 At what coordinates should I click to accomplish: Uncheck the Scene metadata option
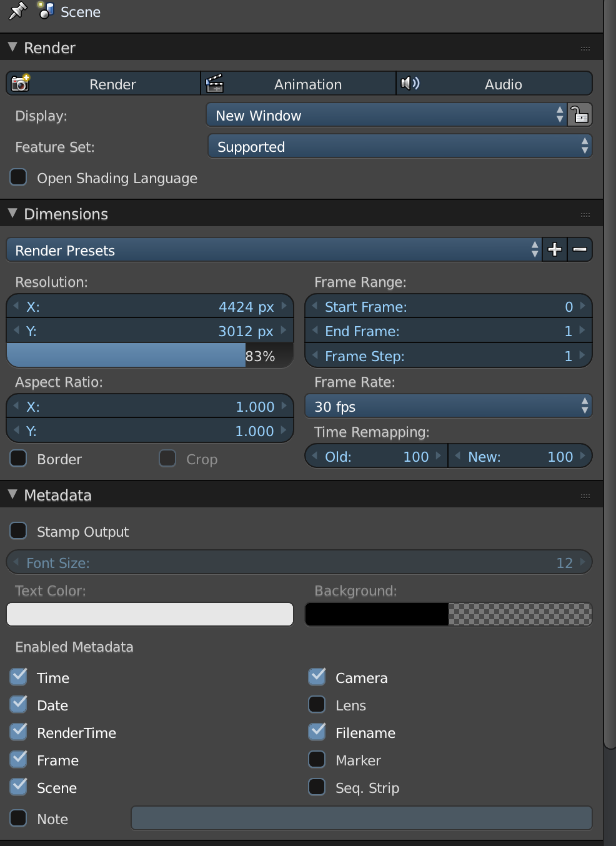[x=19, y=787]
